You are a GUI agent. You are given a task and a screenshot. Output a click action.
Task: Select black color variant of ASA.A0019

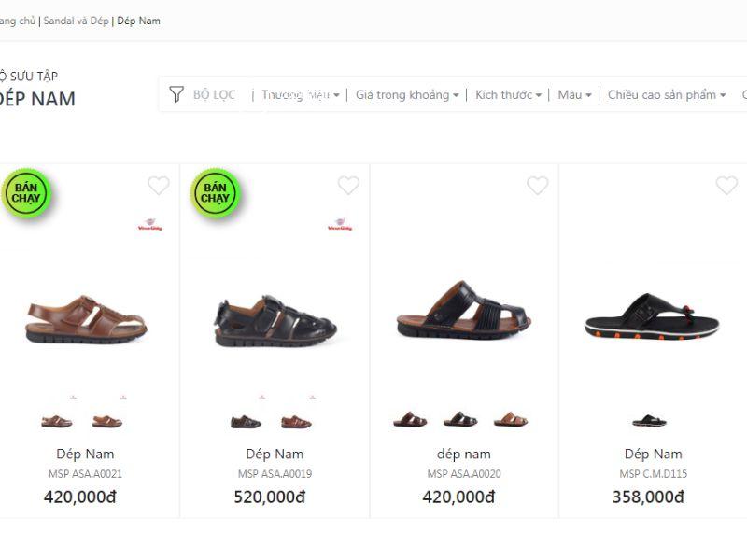tap(246, 421)
